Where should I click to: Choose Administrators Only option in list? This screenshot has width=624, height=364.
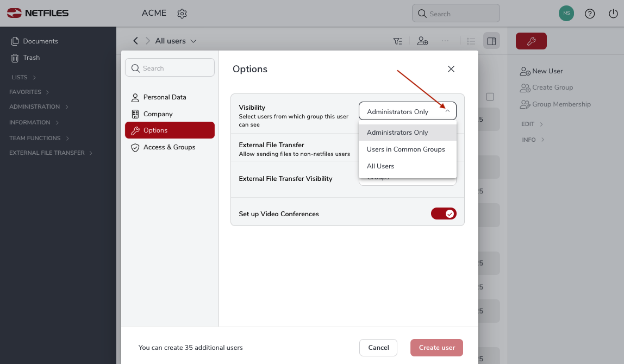click(x=408, y=133)
